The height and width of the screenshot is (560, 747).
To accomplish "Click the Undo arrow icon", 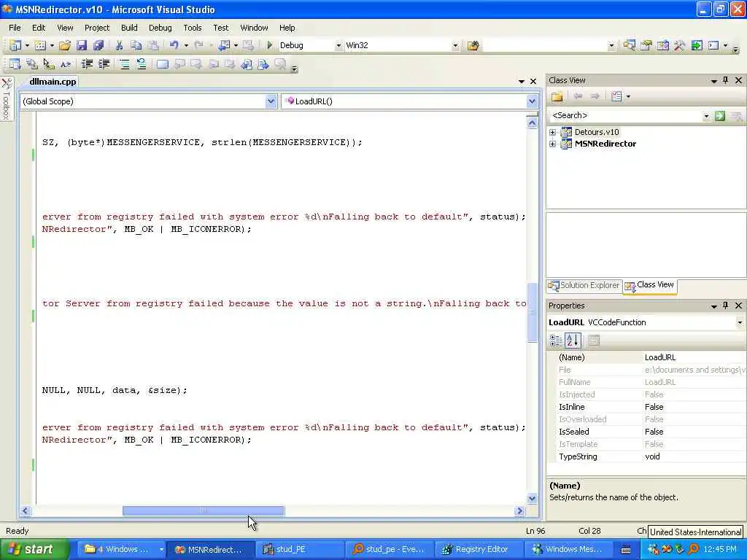I will tap(174, 45).
